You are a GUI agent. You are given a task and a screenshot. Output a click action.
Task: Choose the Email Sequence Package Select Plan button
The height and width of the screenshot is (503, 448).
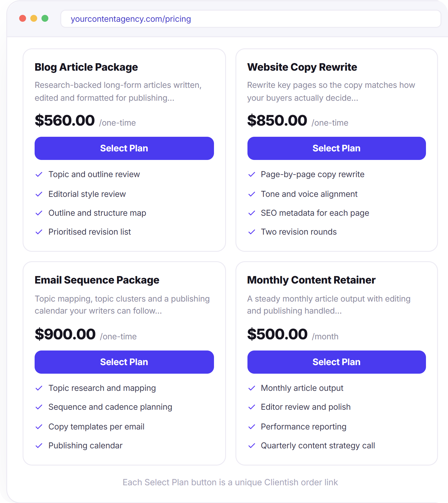[124, 362]
